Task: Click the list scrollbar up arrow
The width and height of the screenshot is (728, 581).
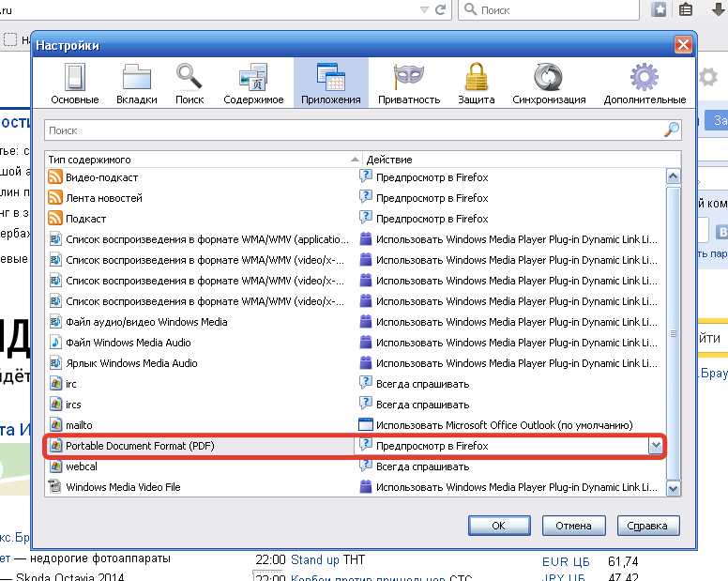Action: point(673,176)
